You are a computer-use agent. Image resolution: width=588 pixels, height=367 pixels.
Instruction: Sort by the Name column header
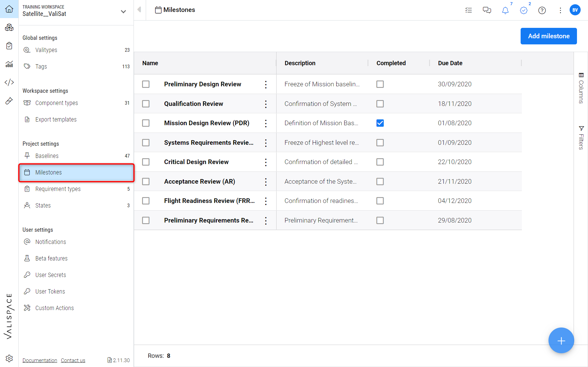(x=150, y=63)
